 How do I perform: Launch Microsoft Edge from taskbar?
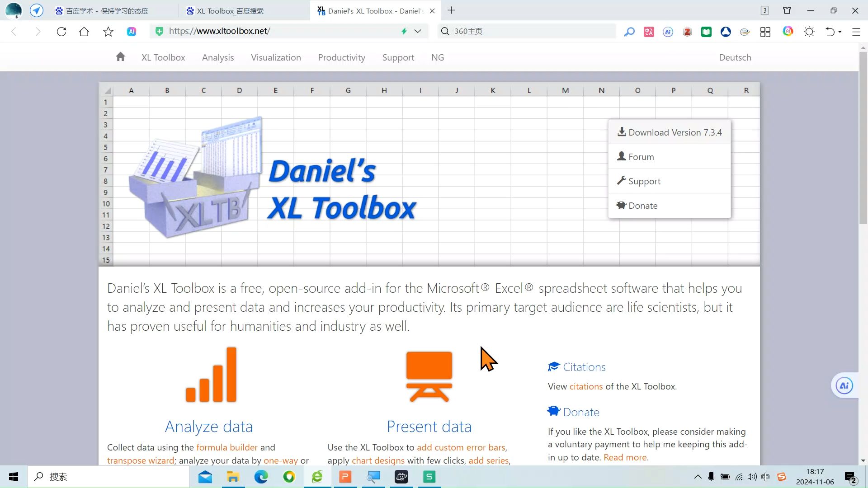click(261, 477)
